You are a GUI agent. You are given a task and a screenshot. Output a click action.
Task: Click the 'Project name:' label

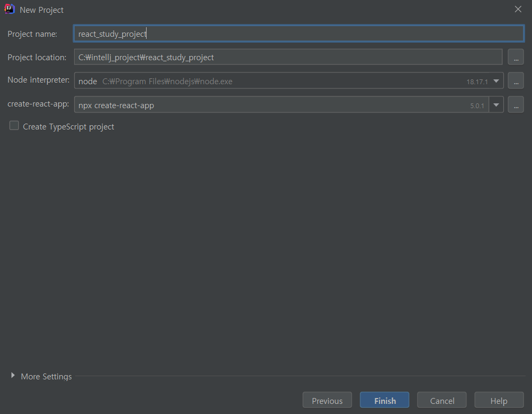[x=32, y=34]
